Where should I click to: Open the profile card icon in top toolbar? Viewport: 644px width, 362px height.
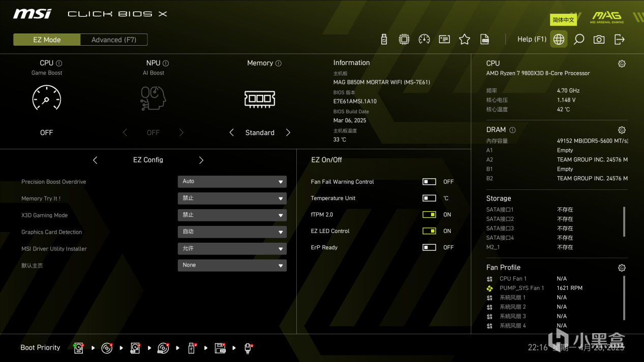[444, 39]
